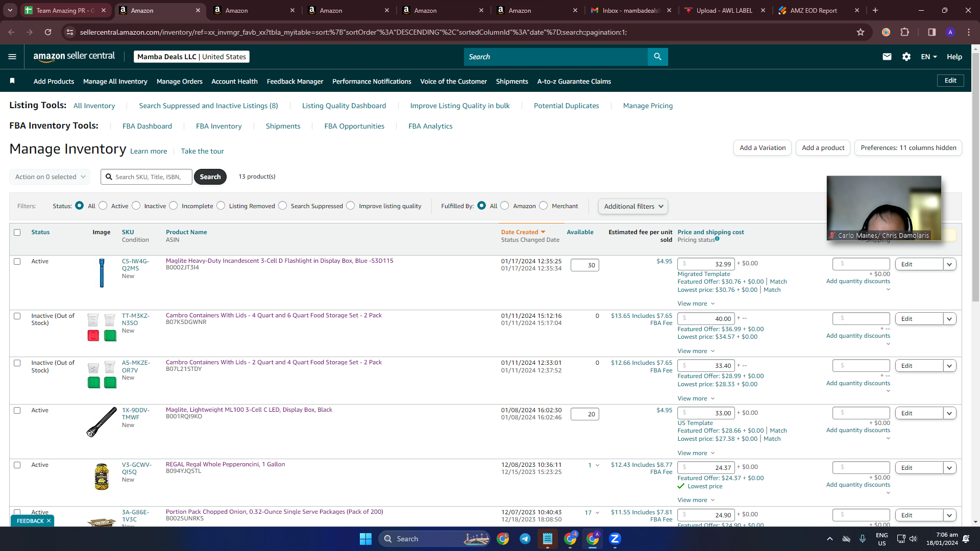This screenshot has height=551, width=980.
Task: Expand available quantity chevron for REGAL Pepperoncini
Action: click(x=598, y=465)
